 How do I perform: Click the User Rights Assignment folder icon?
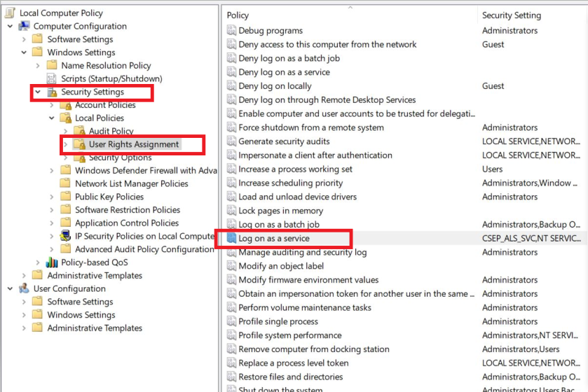pos(79,144)
